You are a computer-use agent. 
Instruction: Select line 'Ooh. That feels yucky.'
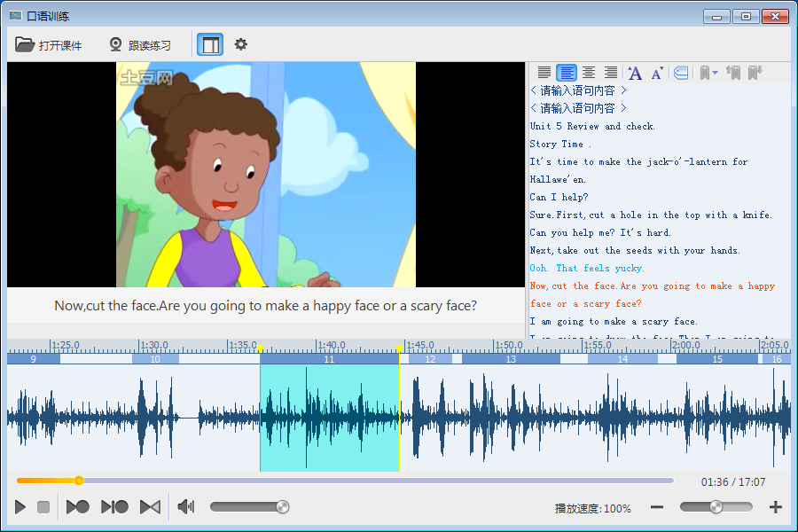[x=587, y=269]
